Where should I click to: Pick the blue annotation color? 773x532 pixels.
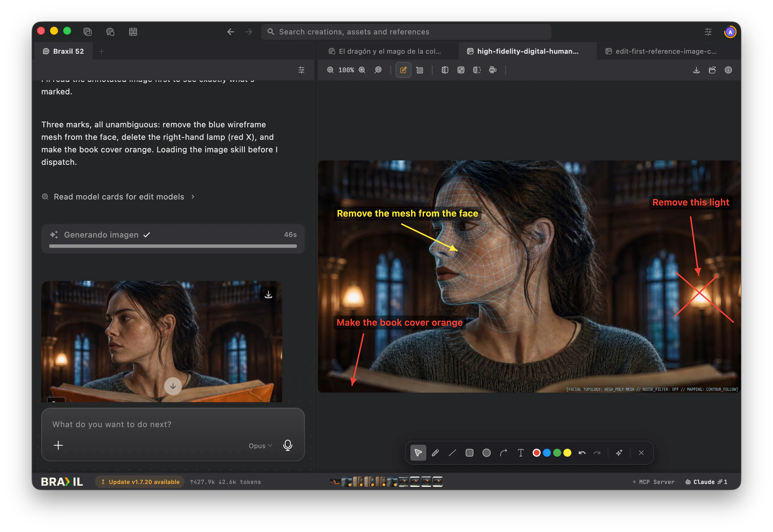(546, 453)
